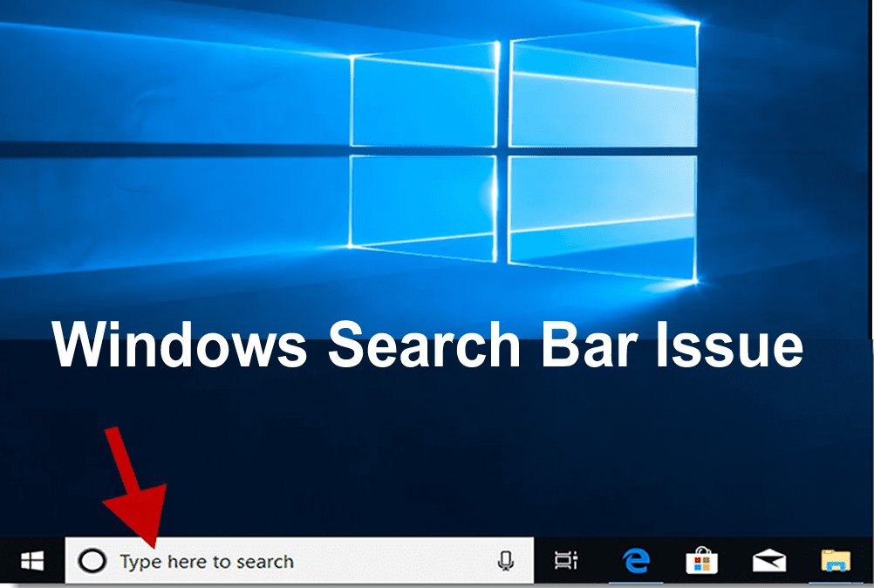The width and height of the screenshot is (874, 588).
Task: Activate the search microphone icon
Action: tap(505, 561)
